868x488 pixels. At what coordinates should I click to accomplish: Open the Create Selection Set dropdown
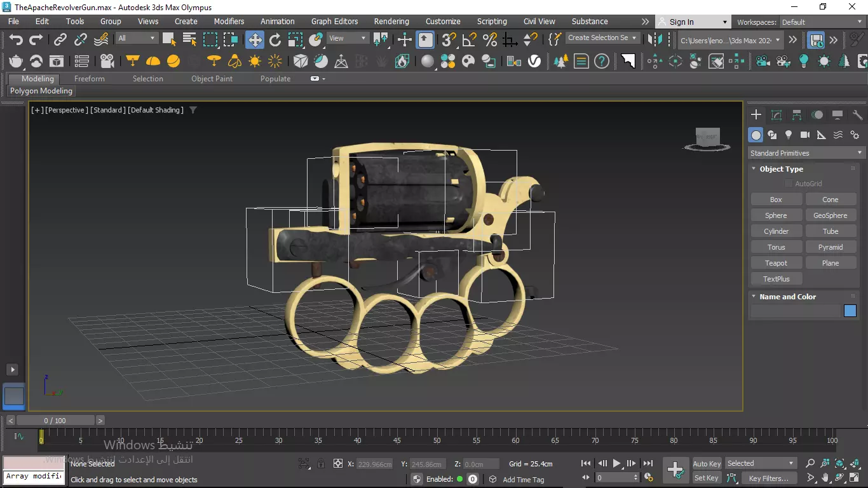[x=602, y=38]
